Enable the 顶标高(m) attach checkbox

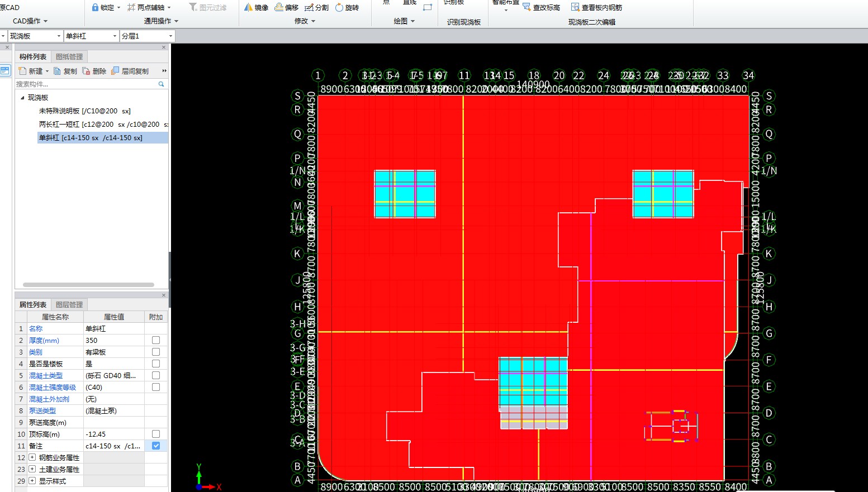(156, 434)
